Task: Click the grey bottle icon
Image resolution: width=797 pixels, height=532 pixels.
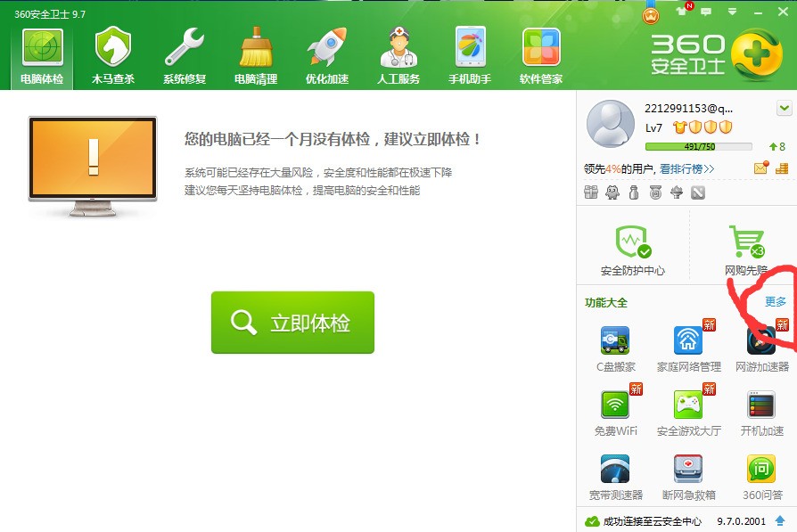Action: (634, 192)
